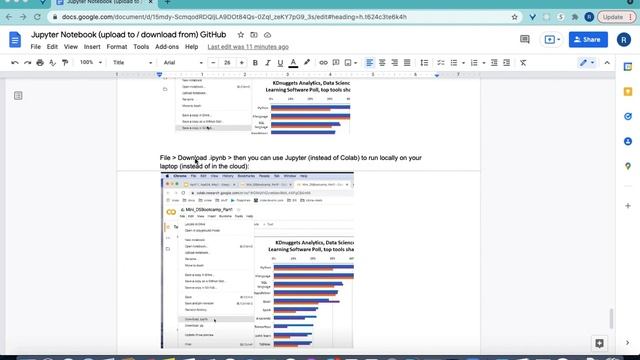The image size is (640, 360).
Task: Open the View menu
Action: point(71,47)
